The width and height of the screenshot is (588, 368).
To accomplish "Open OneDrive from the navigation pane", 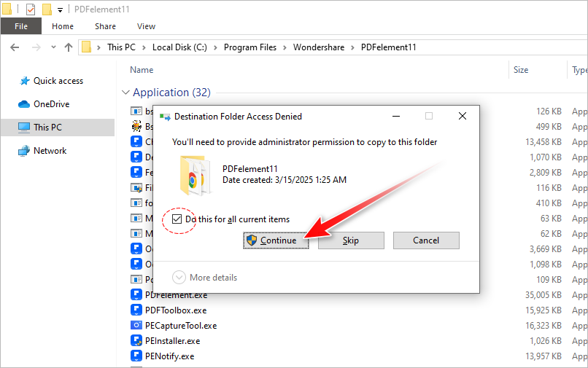I will click(x=51, y=104).
